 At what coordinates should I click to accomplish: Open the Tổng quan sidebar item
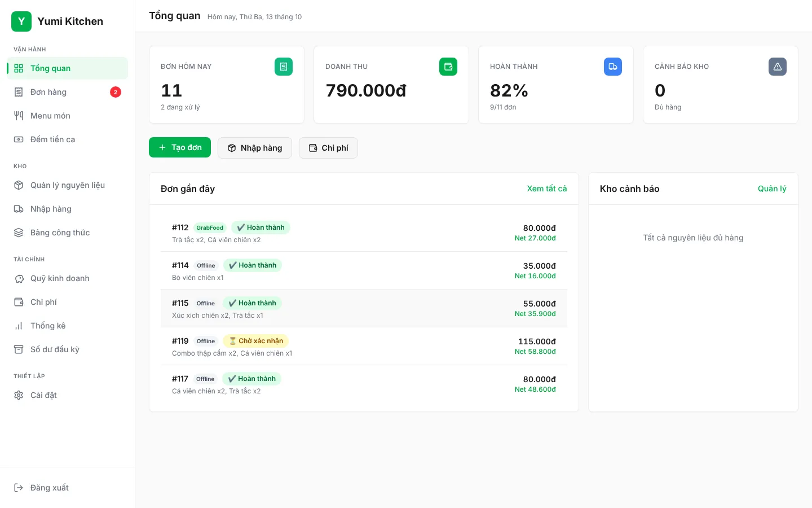click(68, 68)
